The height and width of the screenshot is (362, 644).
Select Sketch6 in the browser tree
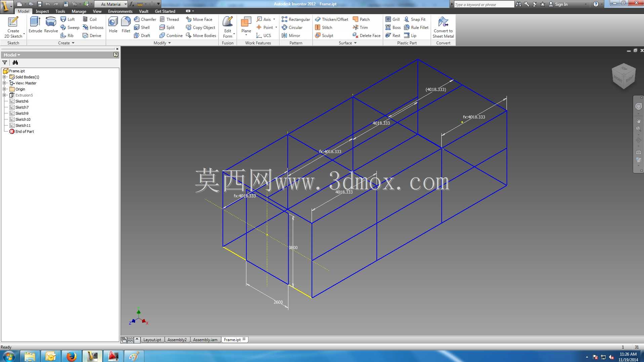click(x=22, y=101)
